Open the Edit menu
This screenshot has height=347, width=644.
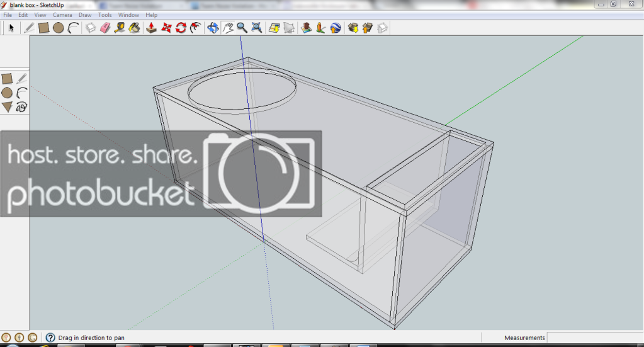click(23, 14)
